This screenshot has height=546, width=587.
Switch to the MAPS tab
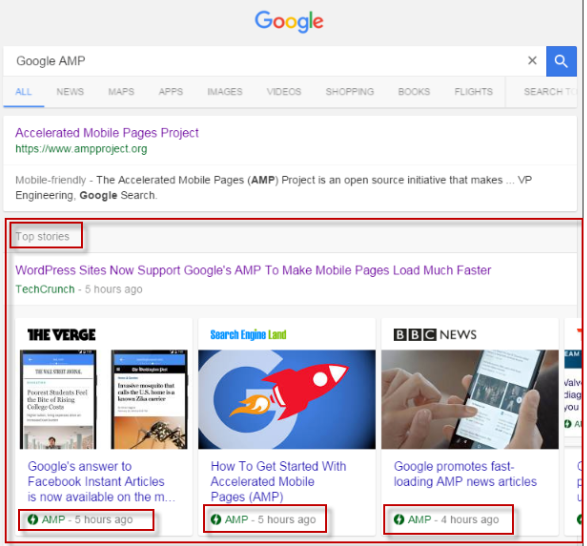tap(121, 92)
